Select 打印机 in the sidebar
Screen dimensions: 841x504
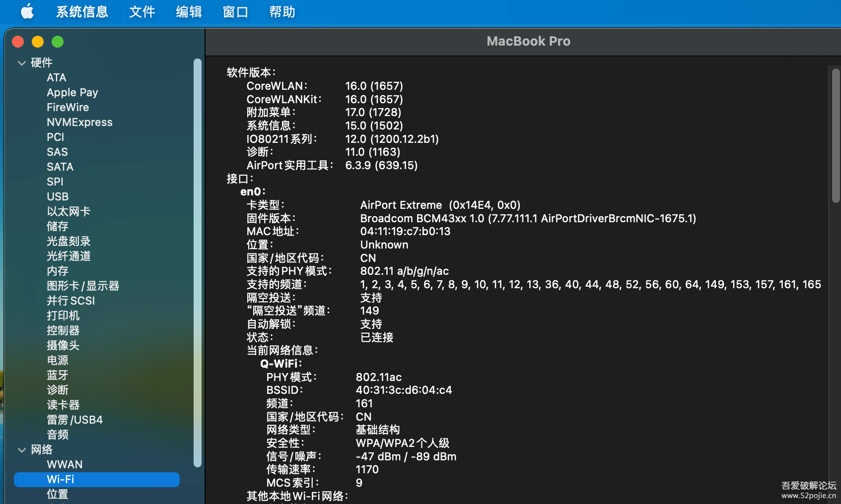click(63, 316)
